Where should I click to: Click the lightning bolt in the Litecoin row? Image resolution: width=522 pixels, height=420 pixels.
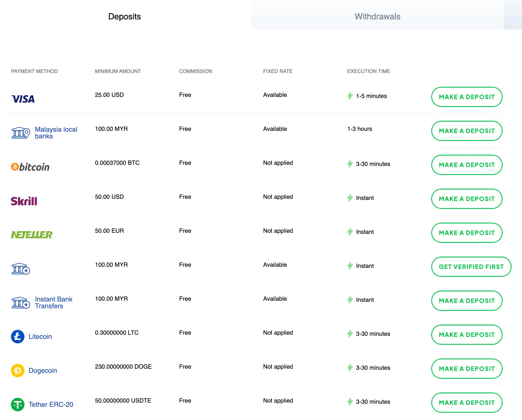click(x=350, y=334)
